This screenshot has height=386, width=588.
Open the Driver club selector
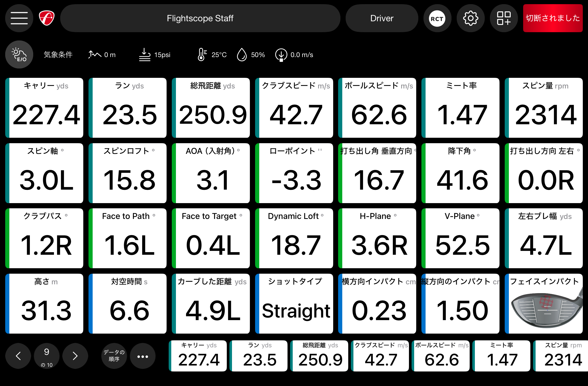click(x=382, y=18)
